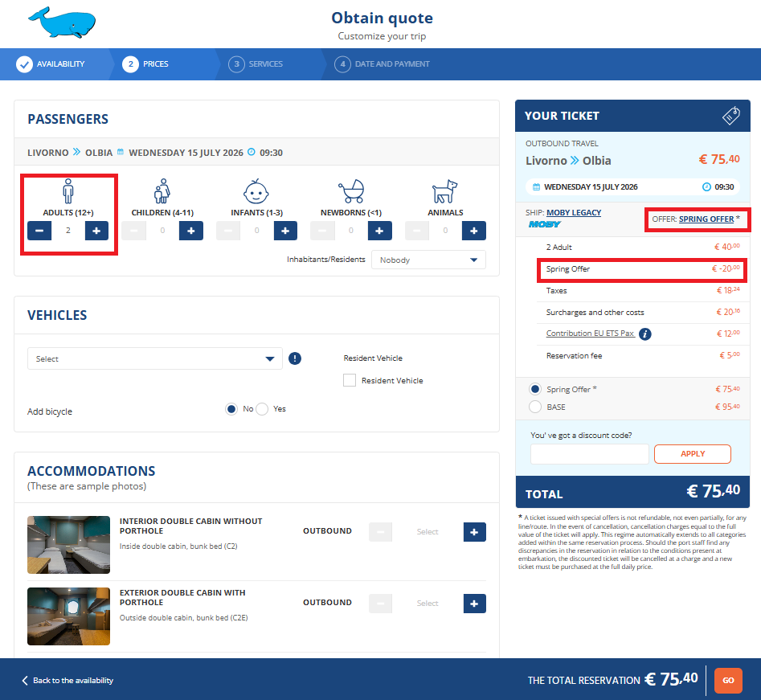Viewport: 761px width, 700px height.
Task: Click Back to the availability link
Action: 68,681
